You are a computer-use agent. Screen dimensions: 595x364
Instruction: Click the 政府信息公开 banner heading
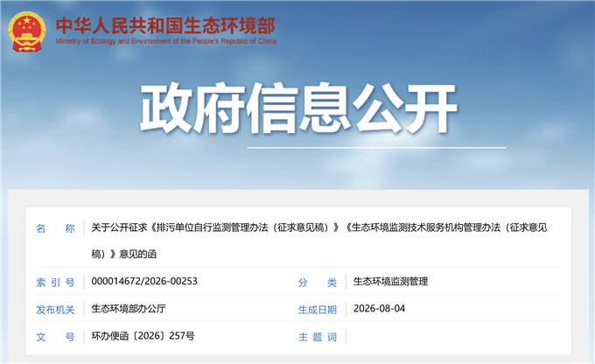pyautogui.click(x=298, y=108)
